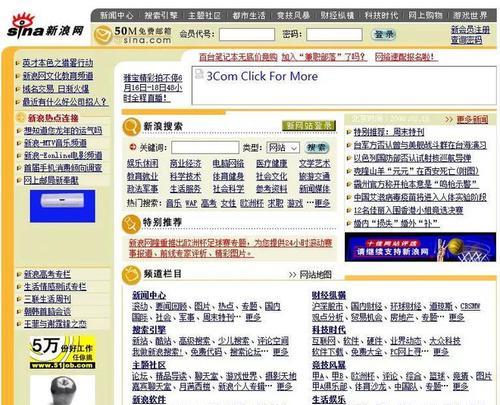Click hot search term 欧洲杯

click(x=252, y=203)
